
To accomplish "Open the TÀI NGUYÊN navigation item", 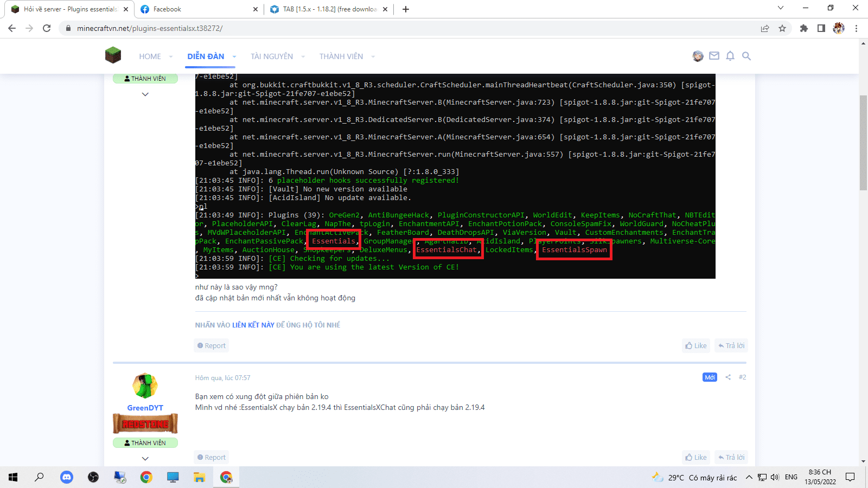I will [x=272, y=56].
